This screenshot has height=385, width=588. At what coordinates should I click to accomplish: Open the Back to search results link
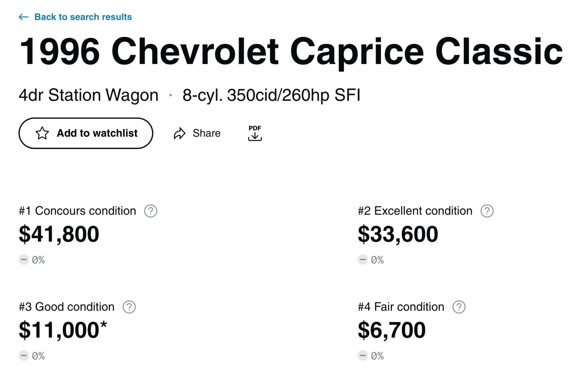tap(83, 17)
